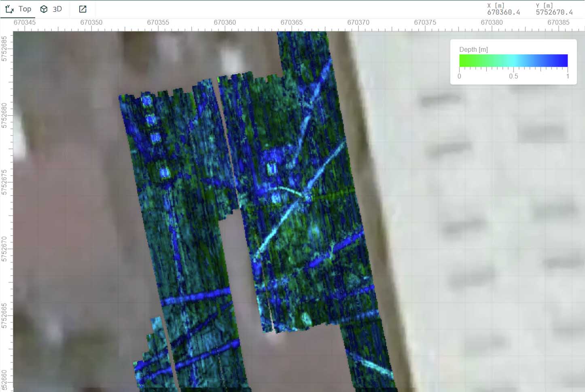Click the 0.5 tick label in legend
Screen dimensions: 585x392
[513, 76]
